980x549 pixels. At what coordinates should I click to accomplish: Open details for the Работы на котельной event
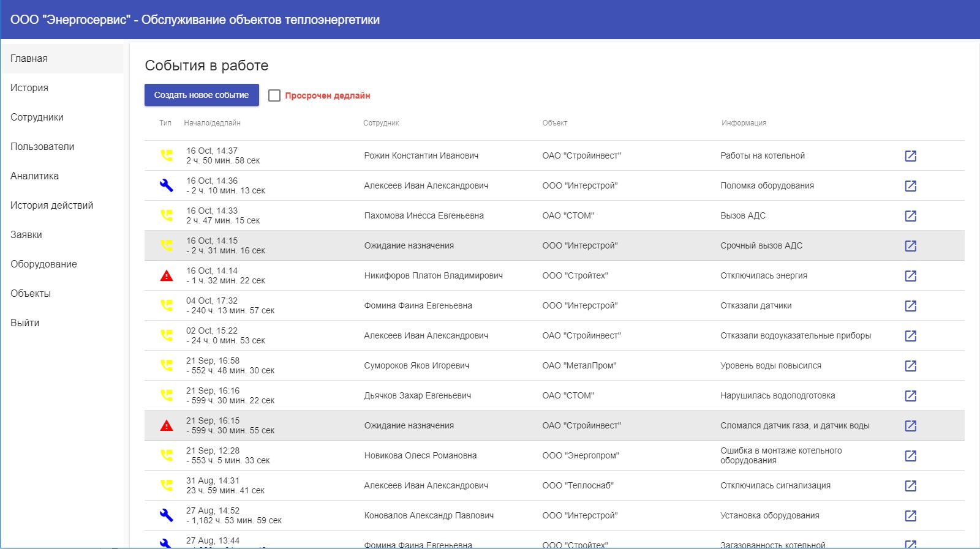coord(911,156)
